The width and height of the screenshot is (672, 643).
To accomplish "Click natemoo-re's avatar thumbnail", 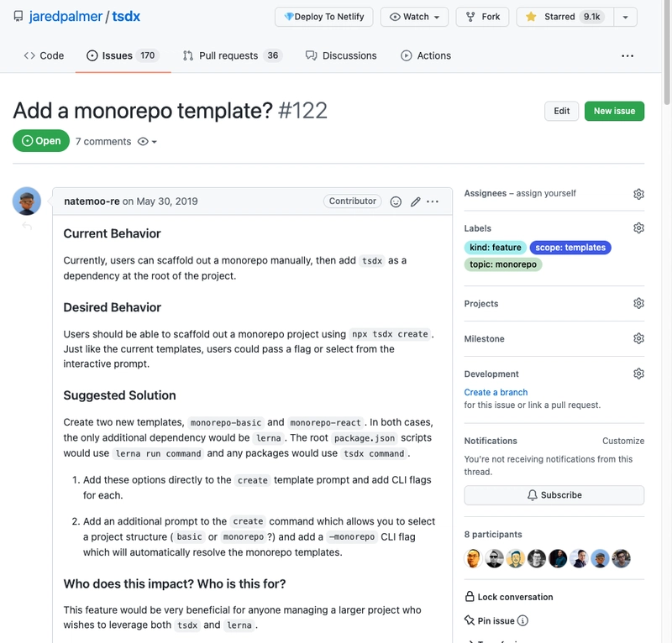I will point(27,201).
